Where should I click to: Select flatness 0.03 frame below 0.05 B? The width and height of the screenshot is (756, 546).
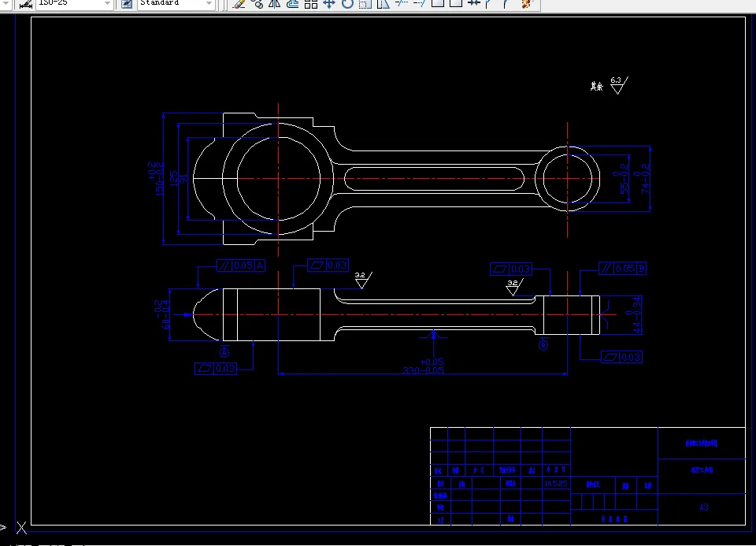point(621,357)
